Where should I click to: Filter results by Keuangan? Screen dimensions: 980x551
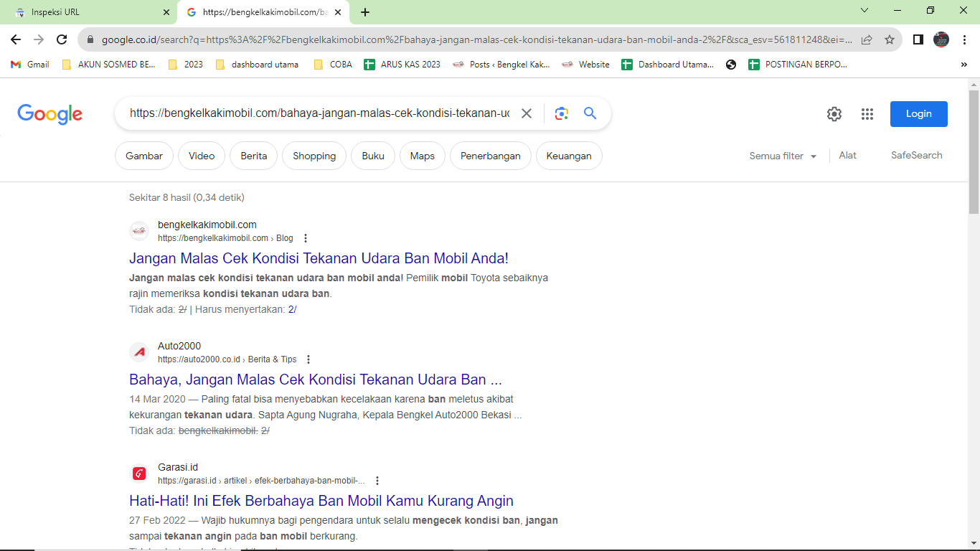tap(569, 156)
